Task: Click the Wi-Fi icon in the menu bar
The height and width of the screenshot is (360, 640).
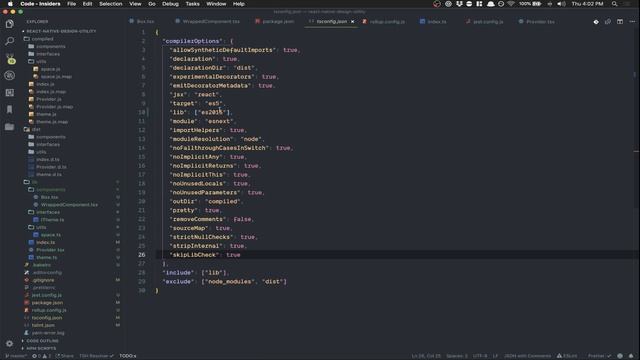Action: tap(511, 4)
